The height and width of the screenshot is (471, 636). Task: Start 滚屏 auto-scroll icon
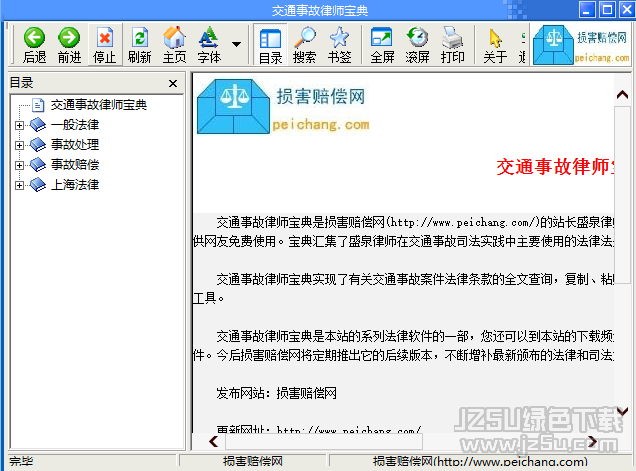[x=417, y=37]
